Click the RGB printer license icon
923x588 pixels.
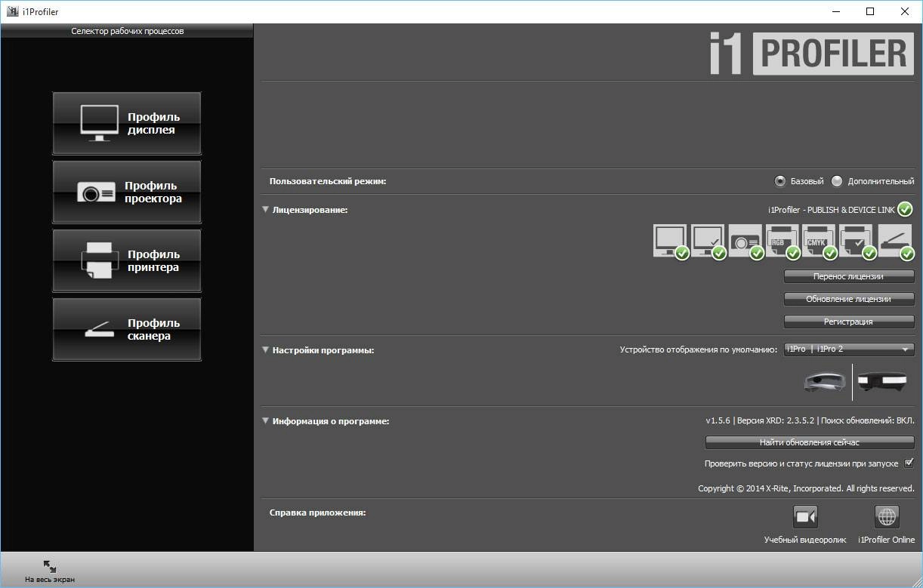coord(783,242)
